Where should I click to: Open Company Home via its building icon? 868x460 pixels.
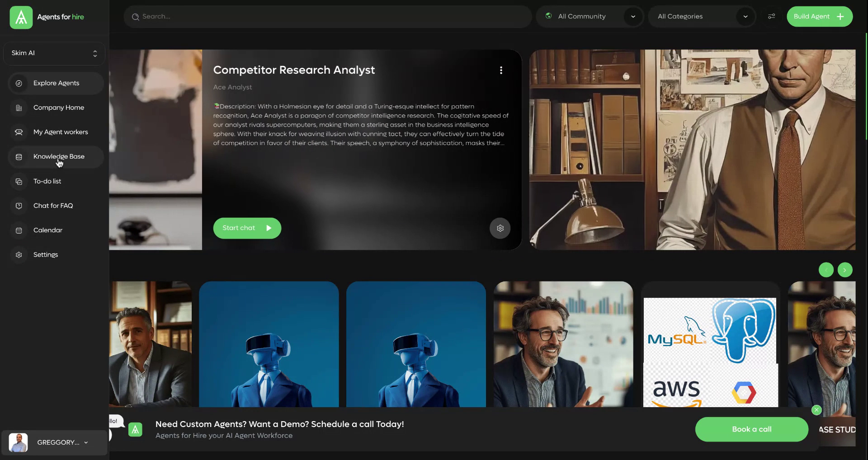point(18,108)
